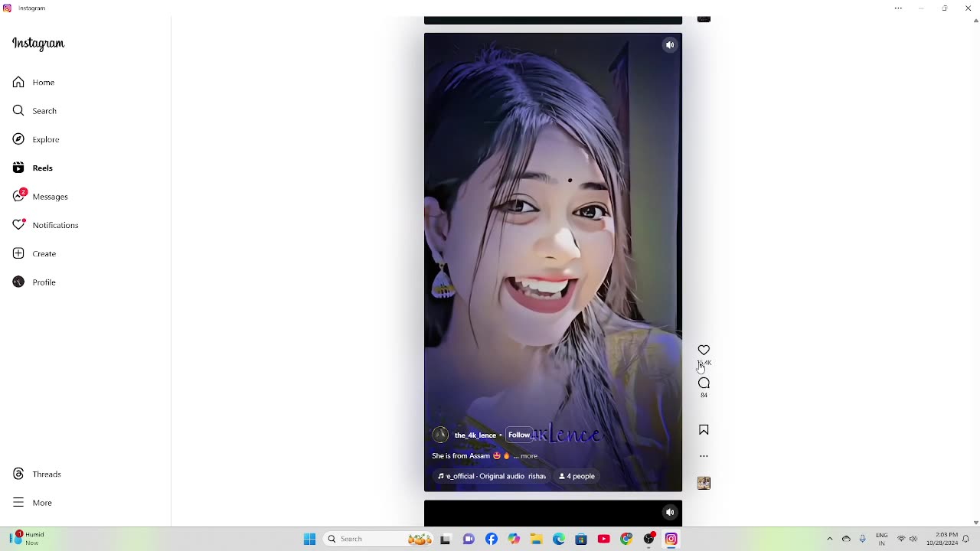Viewport: 980px width, 551px height.
Task: Save the reel with bookmark icon
Action: point(704,430)
